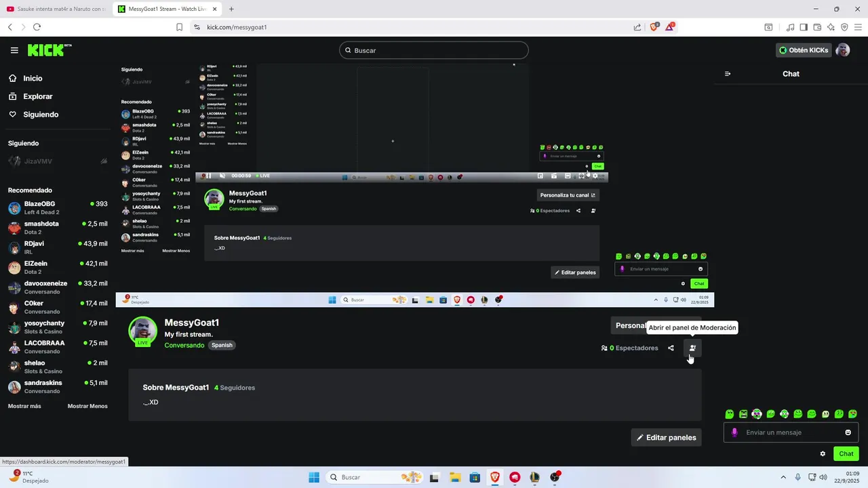The width and height of the screenshot is (868, 488).
Task: Click the 4 Seguidores count
Action: pos(235,388)
